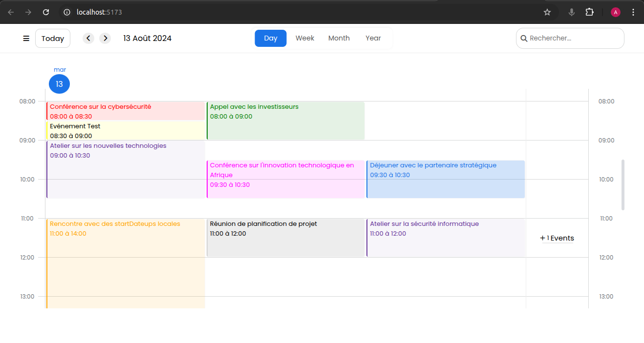Click the calendar vertical scrollbar

623,184
